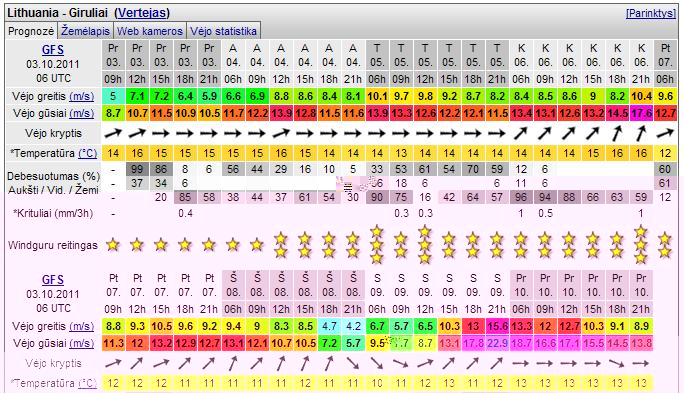Open the Žemėlapis tab

(x=86, y=31)
